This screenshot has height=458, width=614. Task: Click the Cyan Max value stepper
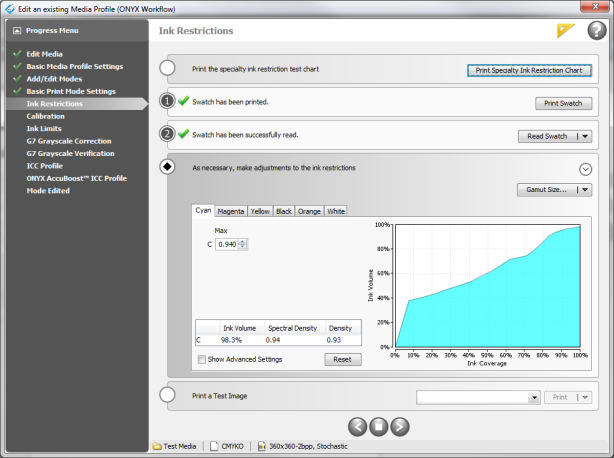(243, 244)
